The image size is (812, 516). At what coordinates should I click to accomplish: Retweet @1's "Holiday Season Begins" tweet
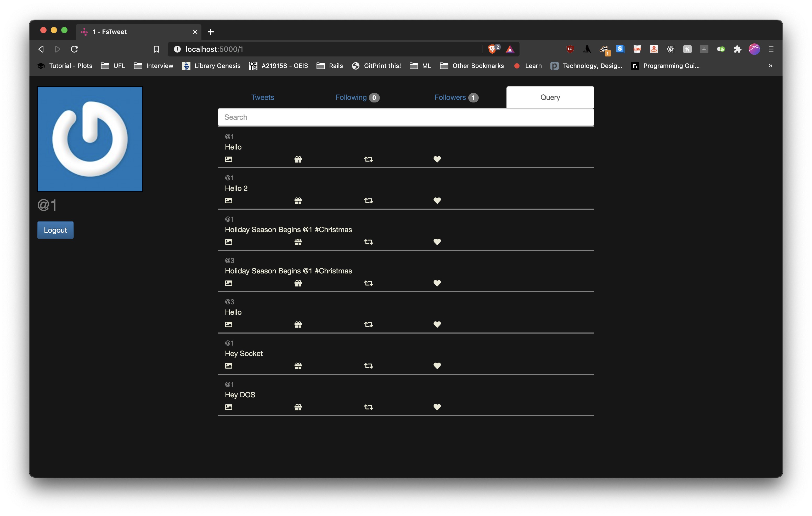(368, 242)
